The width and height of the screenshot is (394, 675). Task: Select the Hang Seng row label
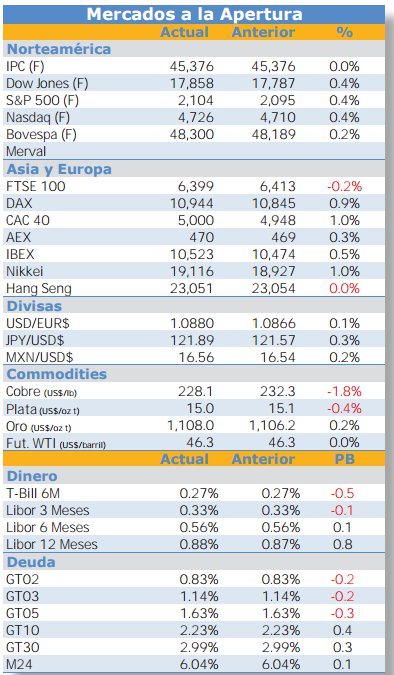click(39, 288)
